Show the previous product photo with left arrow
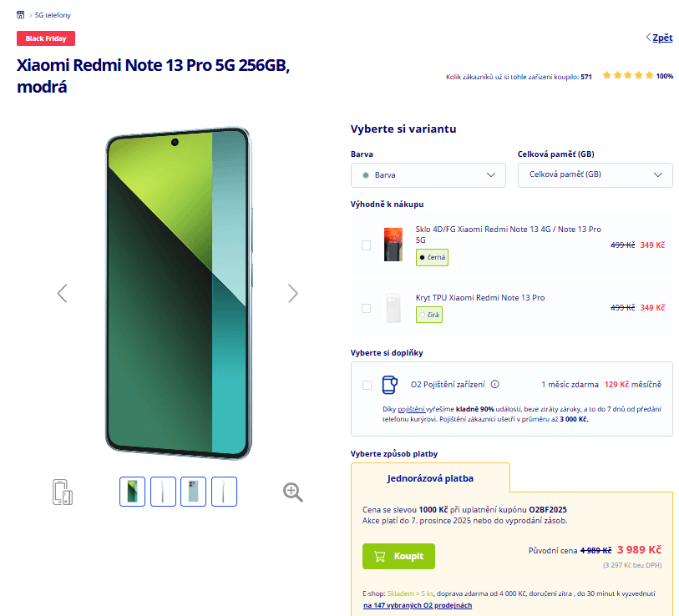Image resolution: width=679 pixels, height=616 pixels. point(62,293)
